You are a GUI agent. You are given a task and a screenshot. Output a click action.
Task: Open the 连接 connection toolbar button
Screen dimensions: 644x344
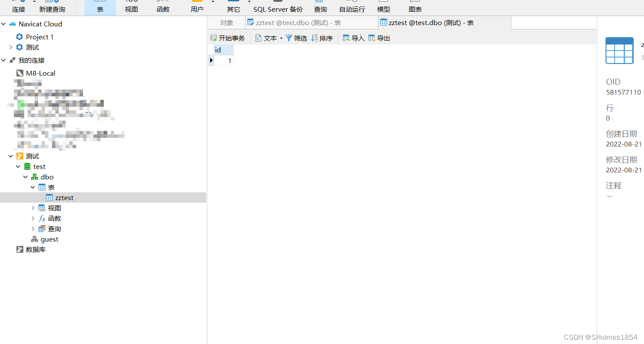18,7
